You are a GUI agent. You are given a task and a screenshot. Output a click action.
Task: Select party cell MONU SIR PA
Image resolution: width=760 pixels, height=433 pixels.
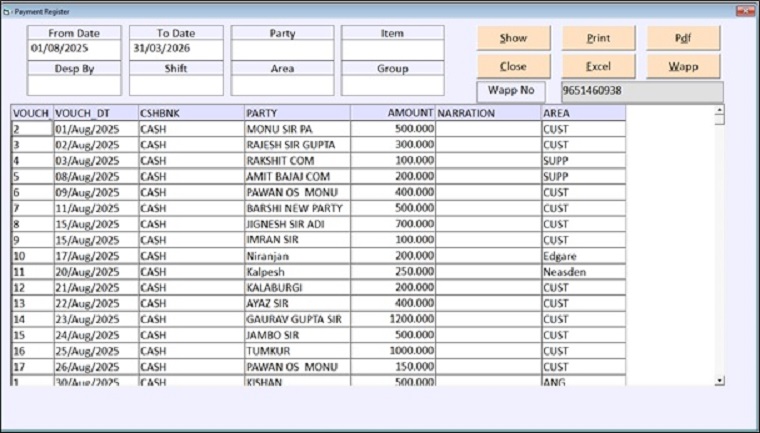[x=298, y=129]
